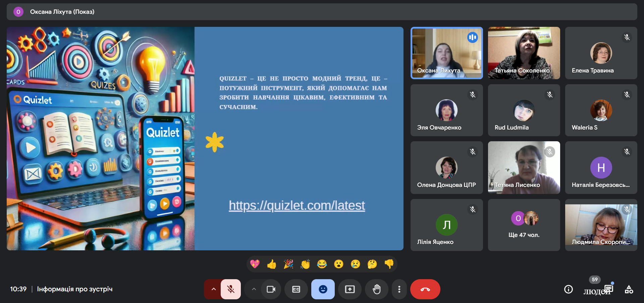Image resolution: width=644 pixels, height=303 pixels.
Task: Click muted mic icon on Waleria S tile
Action: coord(627,95)
